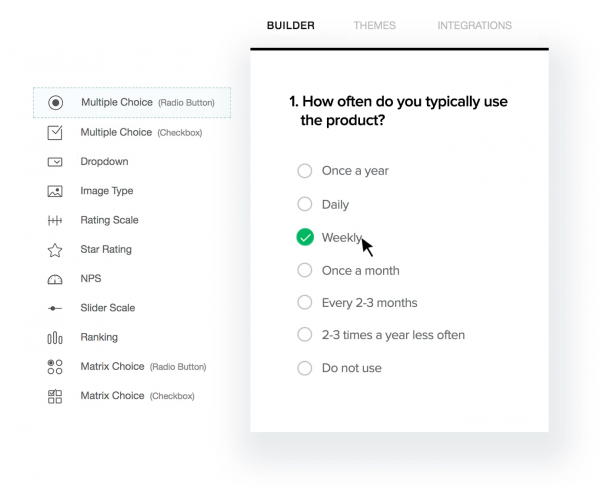Select 'Once a month' radio button
The width and height of the screenshot is (600, 493).
tap(305, 270)
